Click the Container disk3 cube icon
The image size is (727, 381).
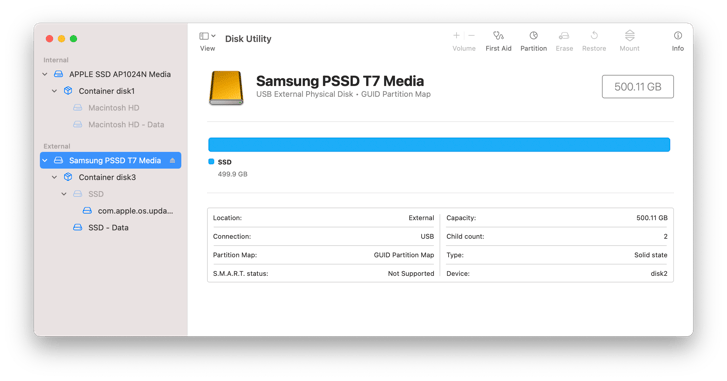pos(68,177)
